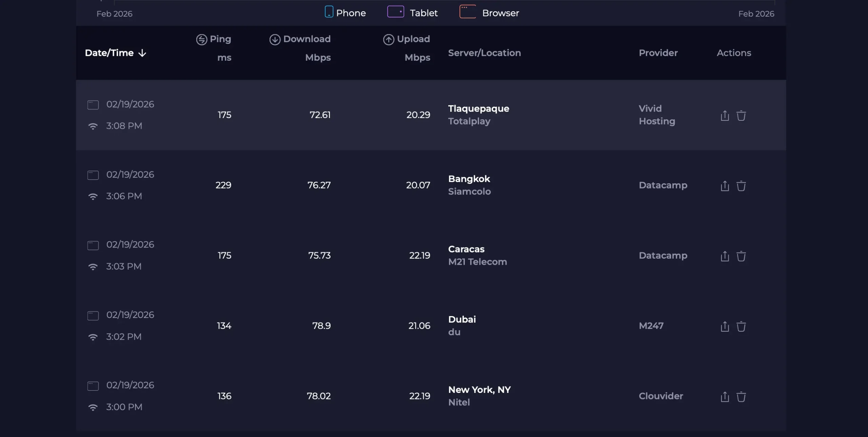868x437 pixels.
Task: Delete the Caracas M21 Telecom result
Action: 741,256
